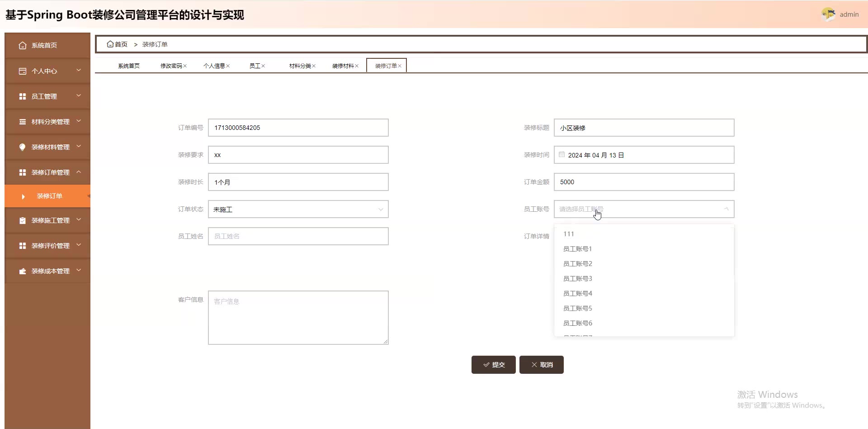
Task: Close the 个人信息 tab
Action: (x=228, y=66)
